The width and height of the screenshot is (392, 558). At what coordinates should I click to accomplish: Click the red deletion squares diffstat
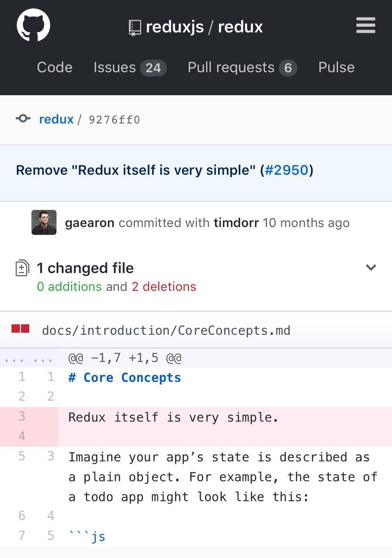20,329
